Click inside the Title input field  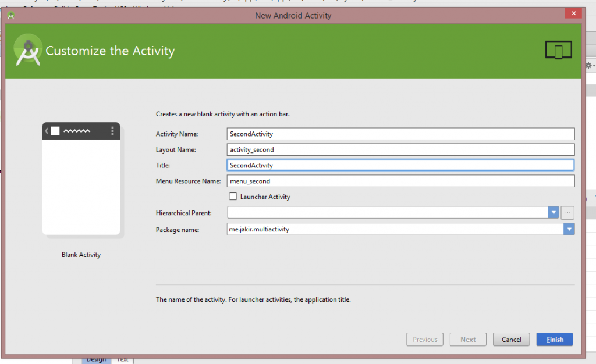tap(400, 165)
